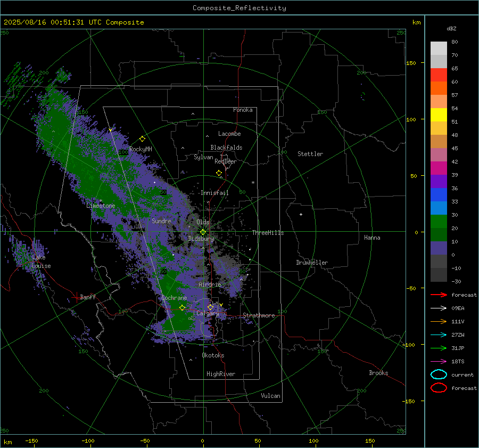Image resolution: width=479 pixels, height=448 pixels.
Task: Click the red forecast arrow in legend
Action: tap(439, 295)
